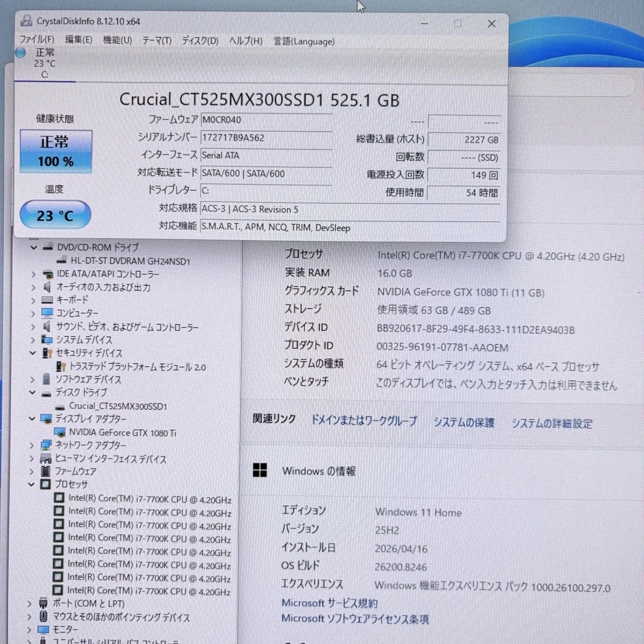Viewport: 644px width, 644px height.
Task: Open the 機能(U) menu
Action: coord(117,40)
